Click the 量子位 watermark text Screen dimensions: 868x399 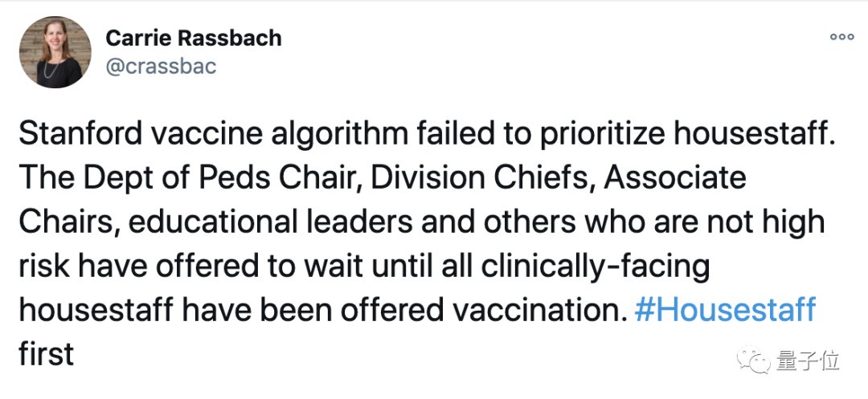(x=807, y=360)
